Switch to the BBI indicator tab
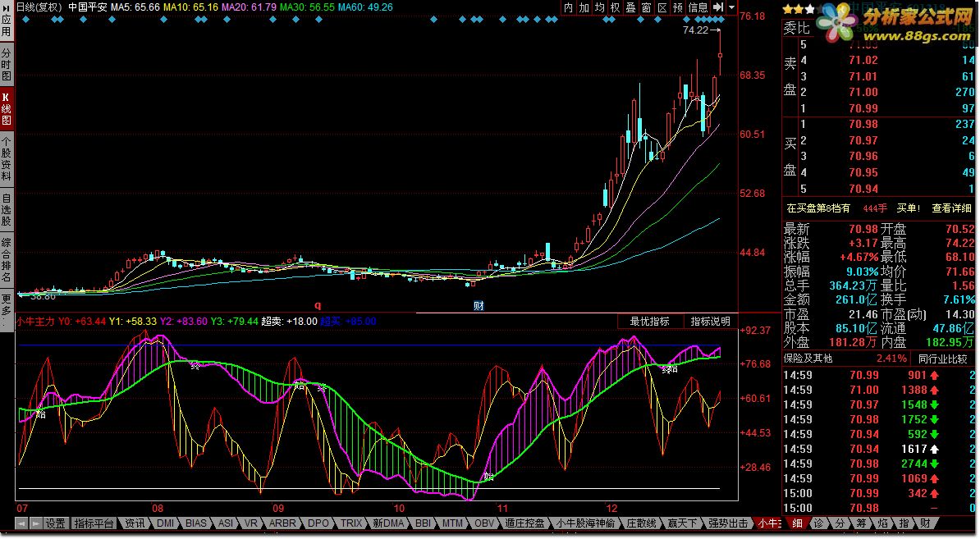 [423, 523]
